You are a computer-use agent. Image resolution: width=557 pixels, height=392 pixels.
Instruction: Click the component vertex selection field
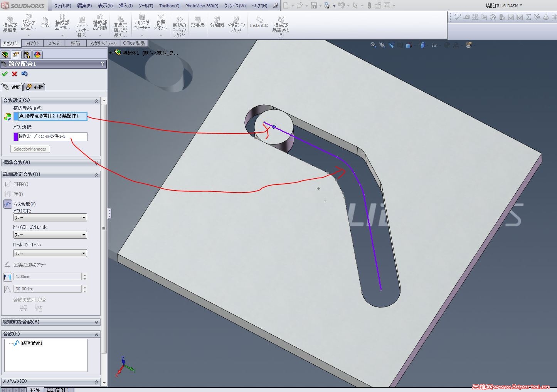[53, 116]
